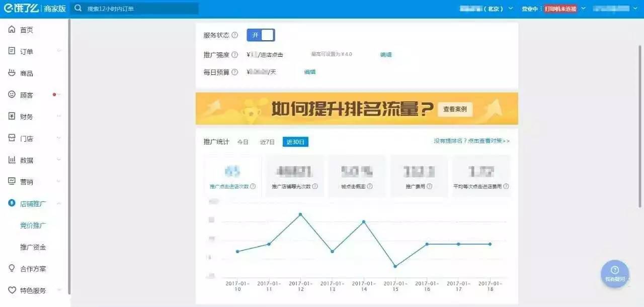This screenshot has height=307, width=644.
Task: Open 首页 via its house icon
Action: (12, 30)
